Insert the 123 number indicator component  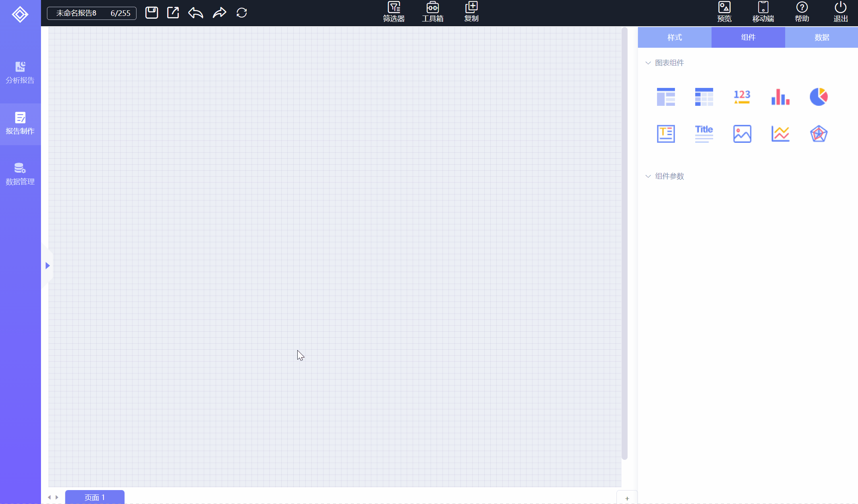[742, 97]
